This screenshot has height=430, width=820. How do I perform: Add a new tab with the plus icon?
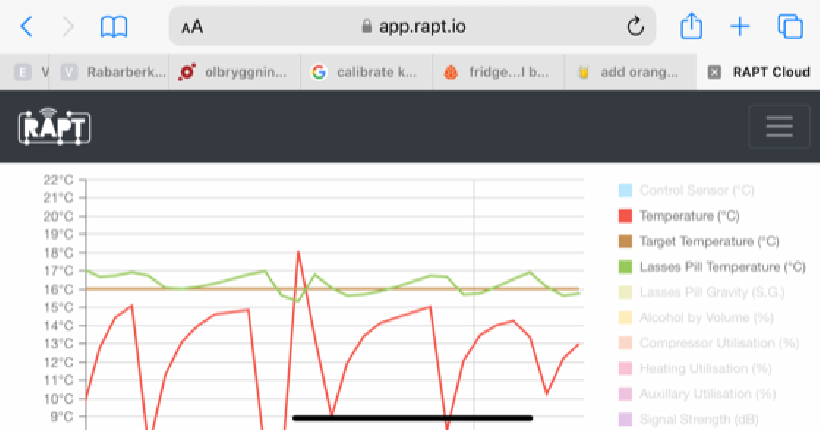tap(739, 26)
